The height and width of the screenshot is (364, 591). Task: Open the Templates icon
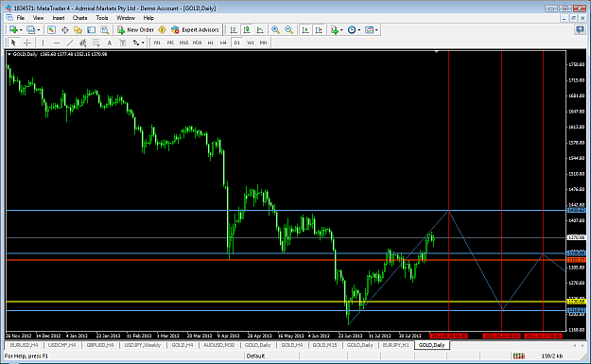tap(369, 29)
